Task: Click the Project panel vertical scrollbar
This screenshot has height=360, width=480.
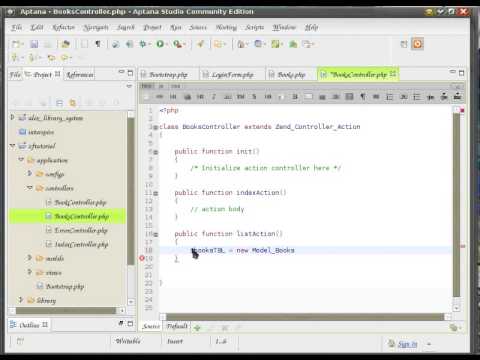Action: tap(131, 192)
